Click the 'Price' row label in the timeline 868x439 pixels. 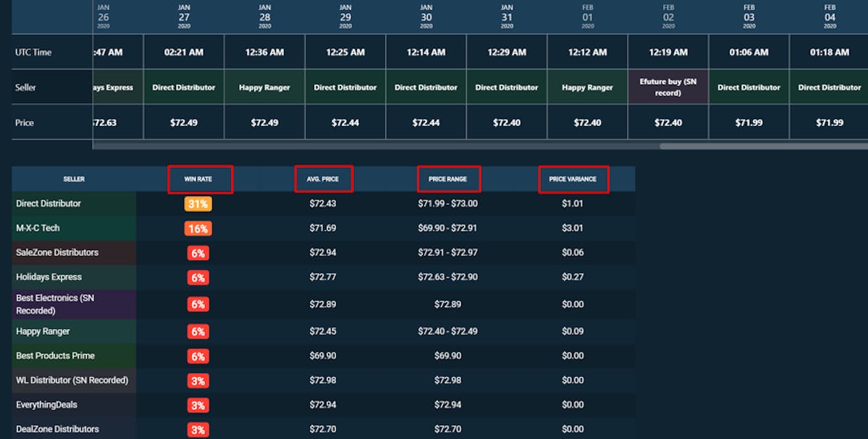25,123
